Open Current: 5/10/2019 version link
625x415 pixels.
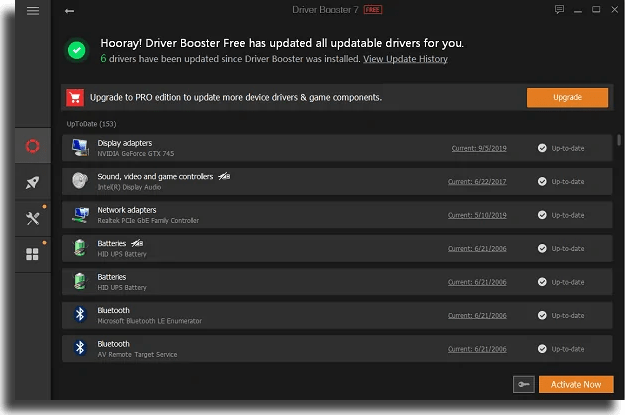tap(477, 215)
